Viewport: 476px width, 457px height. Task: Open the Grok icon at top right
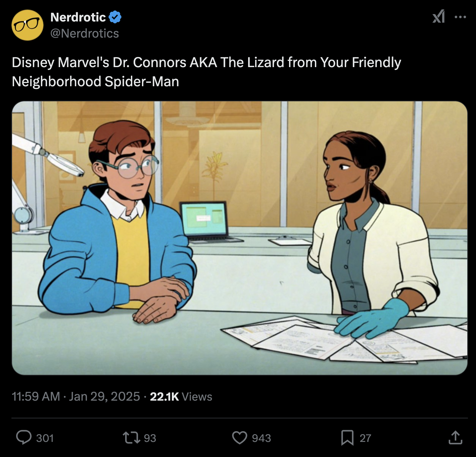pyautogui.click(x=438, y=16)
